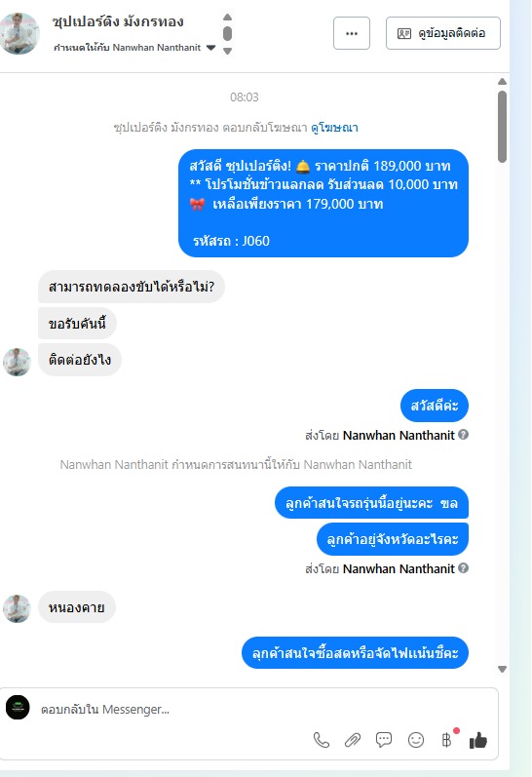This screenshot has height=777, width=532.
Task: Open the ดูโฆษณา ad link
Action: pyautogui.click(x=334, y=128)
